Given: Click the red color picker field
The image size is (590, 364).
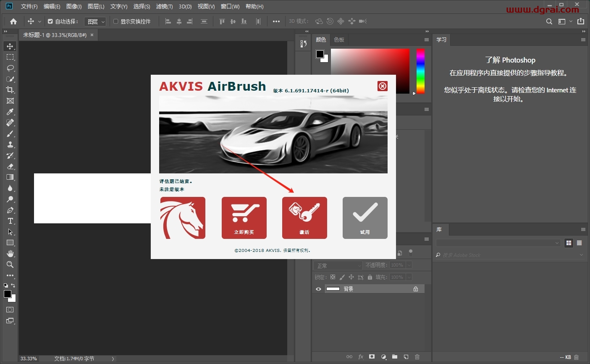Looking at the screenshot, I should pos(370,71).
